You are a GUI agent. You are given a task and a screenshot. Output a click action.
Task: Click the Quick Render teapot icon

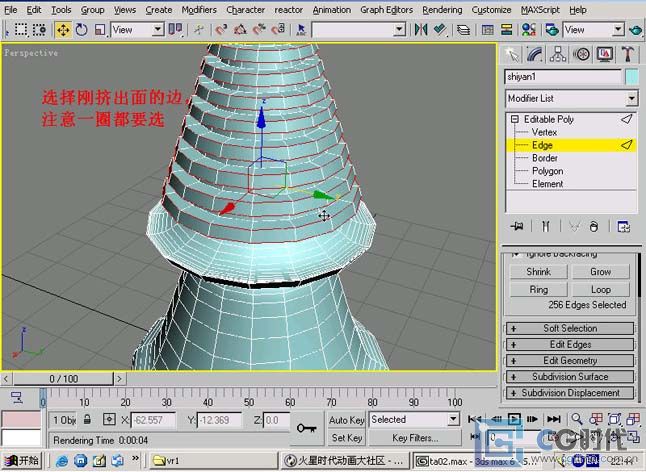(636, 30)
